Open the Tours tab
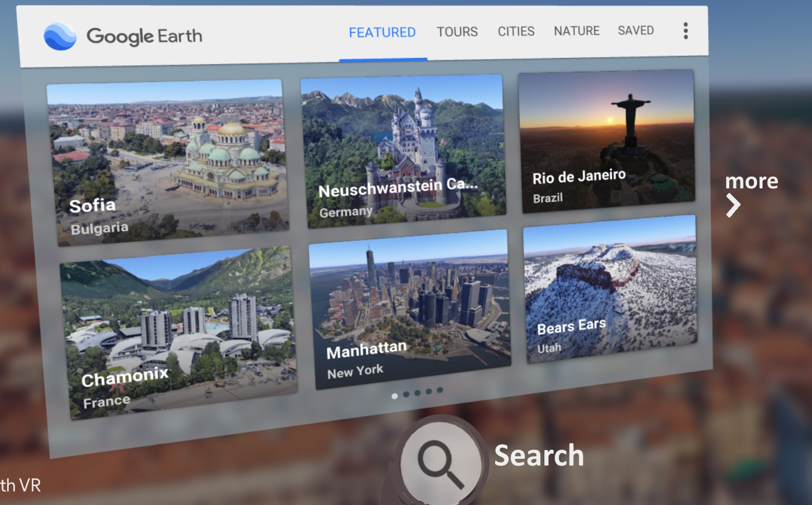The image size is (812, 505). (x=457, y=32)
